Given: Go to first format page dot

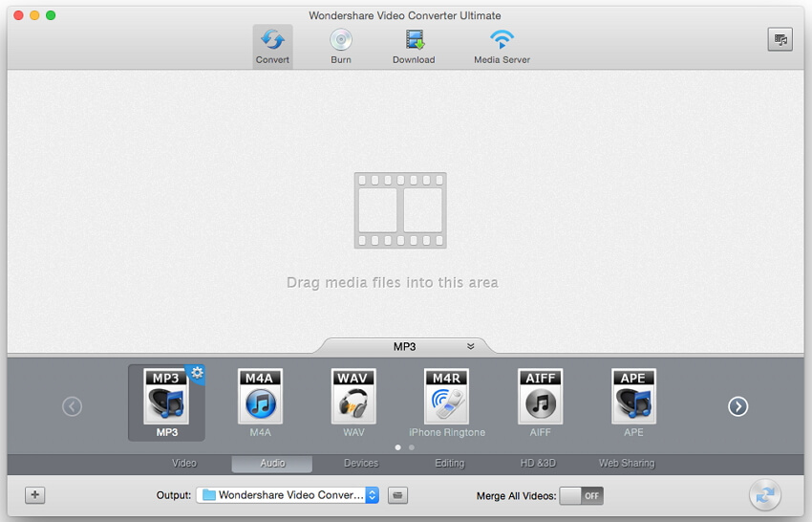Looking at the screenshot, I should [397, 447].
